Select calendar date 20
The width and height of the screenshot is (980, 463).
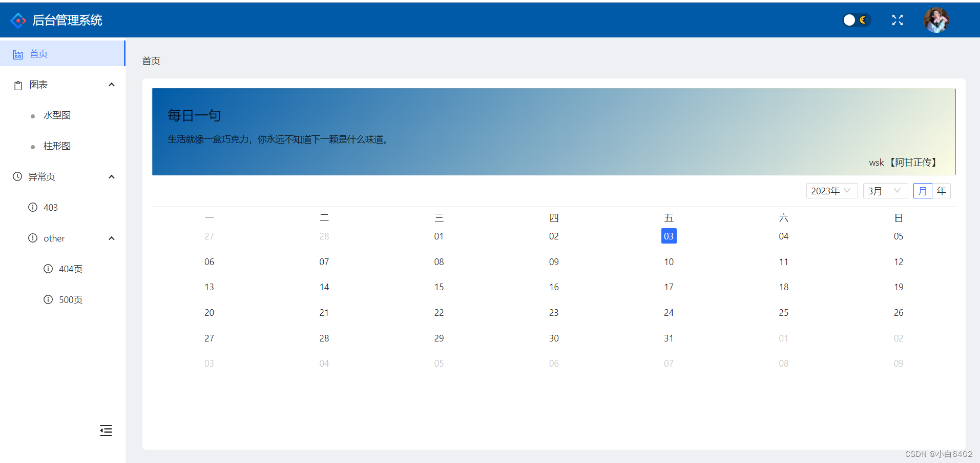pyautogui.click(x=209, y=313)
